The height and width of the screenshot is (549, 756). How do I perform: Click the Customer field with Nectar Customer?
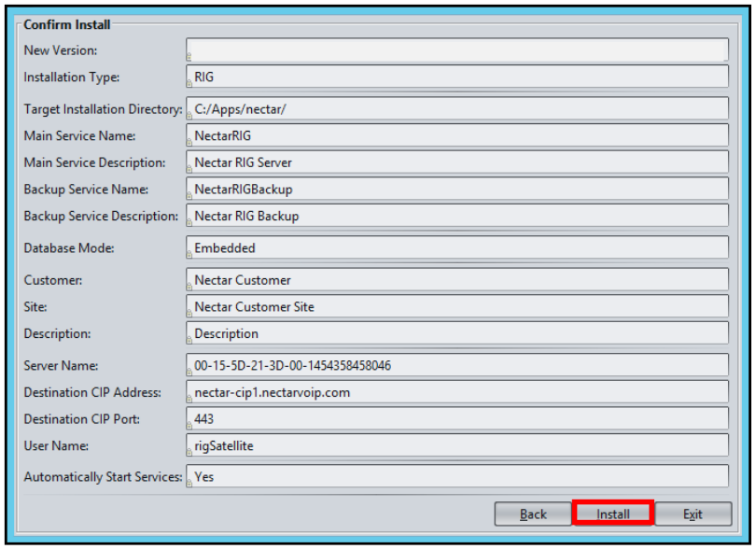[x=457, y=280]
